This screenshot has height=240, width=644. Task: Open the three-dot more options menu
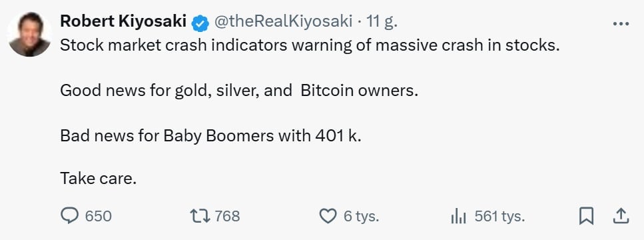(621, 24)
